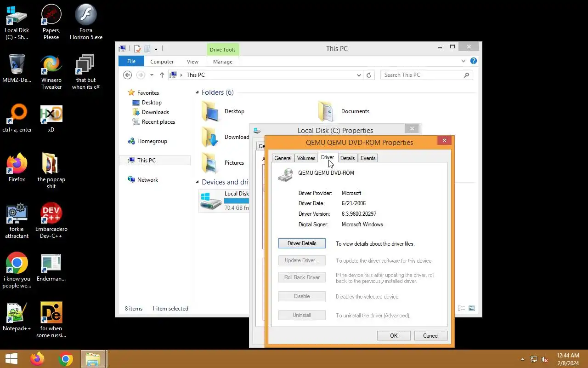Click the Search This PC field
This screenshot has height=368, width=588.
click(x=426, y=75)
